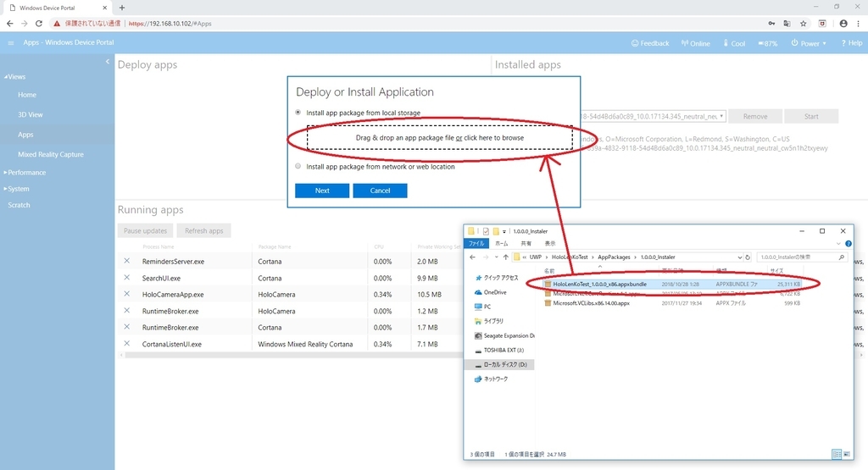This screenshot has height=470, width=868.
Task: Open a new browser tab with plus
Action: [122, 8]
